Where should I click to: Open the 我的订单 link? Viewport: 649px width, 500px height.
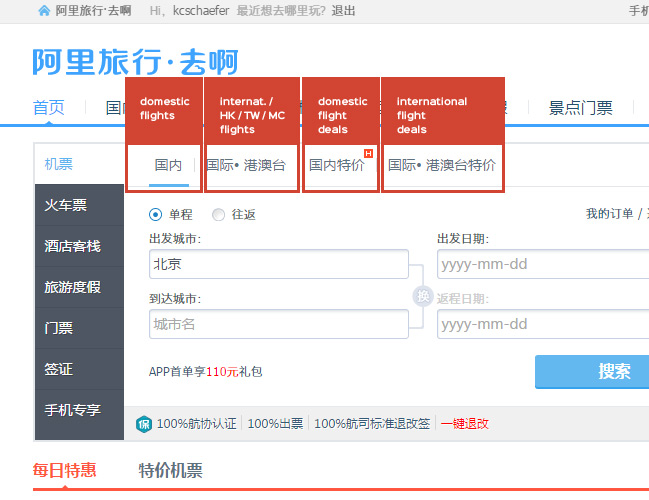pyautogui.click(x=610, y=214)
